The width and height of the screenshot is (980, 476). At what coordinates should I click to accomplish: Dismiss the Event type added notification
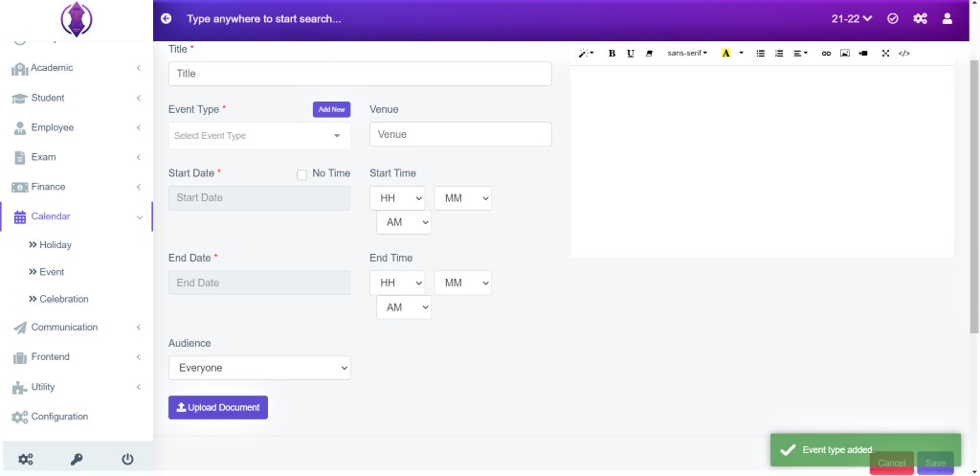point(865,450)
